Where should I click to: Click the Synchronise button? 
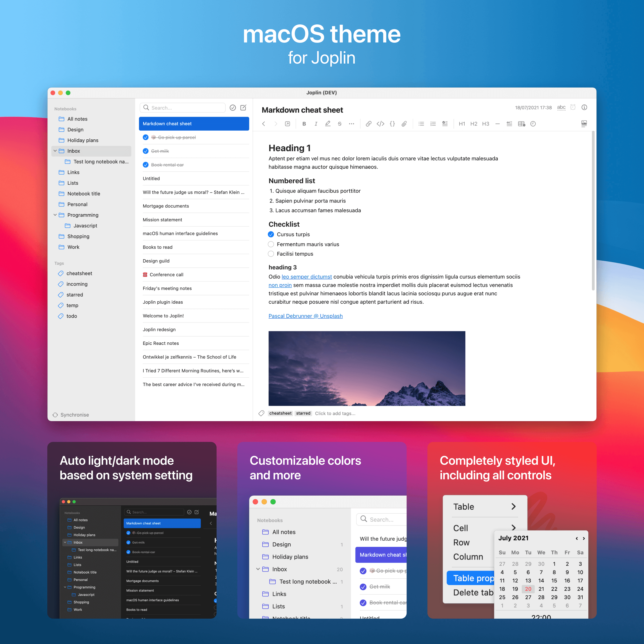click(71, 415)
